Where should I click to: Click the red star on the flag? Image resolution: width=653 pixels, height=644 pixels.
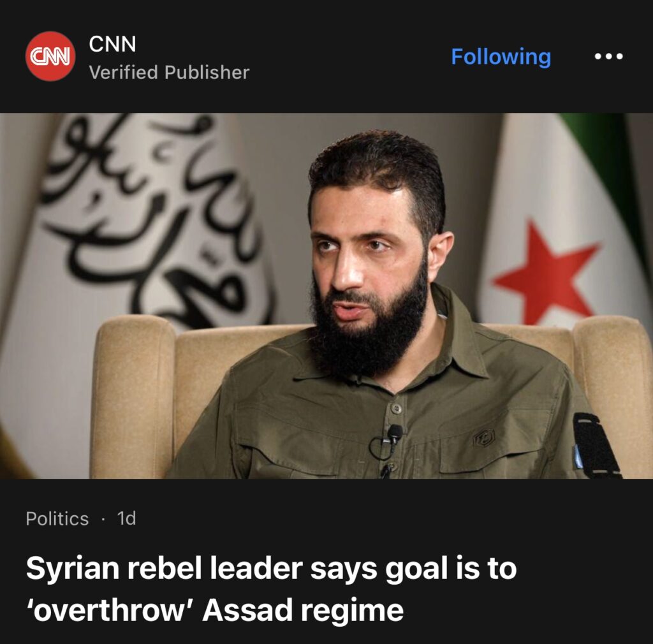pyautogui.click(x=544, y=274)
